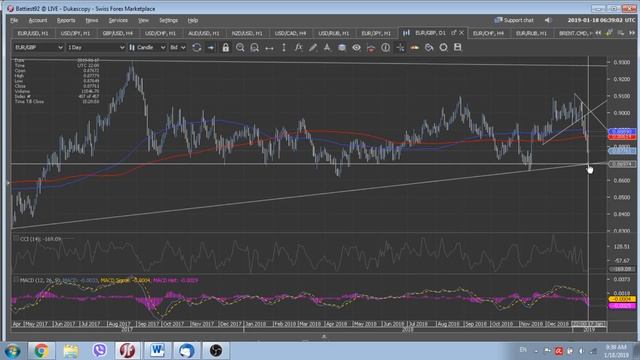
Task: Click the save chart floppy icon
Action: pyautogui.click(x=458, y=47)
